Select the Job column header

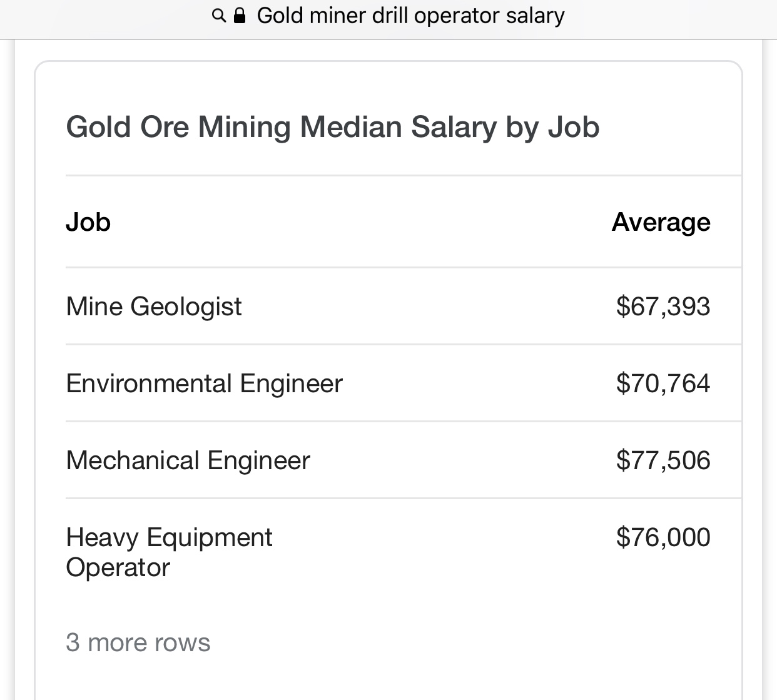pos(88,222)
